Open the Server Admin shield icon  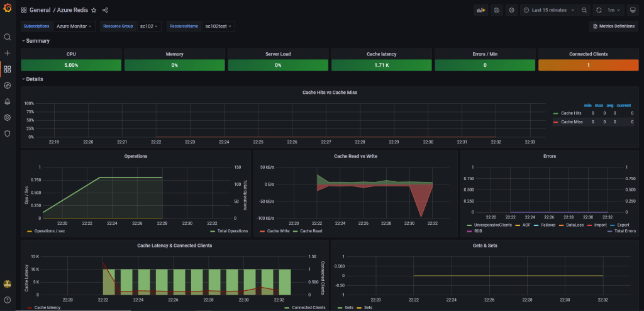pos(8,133)
